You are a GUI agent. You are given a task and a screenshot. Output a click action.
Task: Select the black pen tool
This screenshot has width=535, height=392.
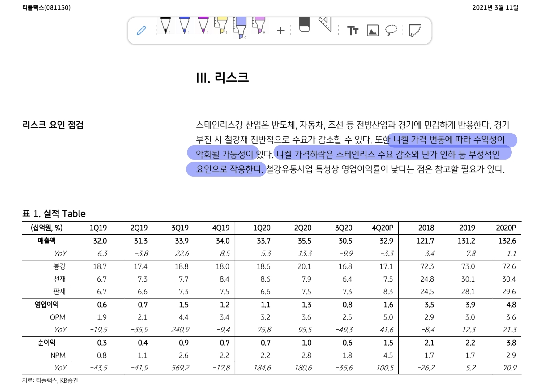pos(166,25)
